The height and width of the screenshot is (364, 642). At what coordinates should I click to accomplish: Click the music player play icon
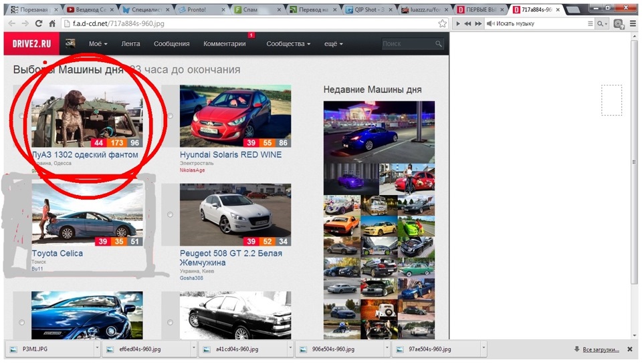pos(458,24)
